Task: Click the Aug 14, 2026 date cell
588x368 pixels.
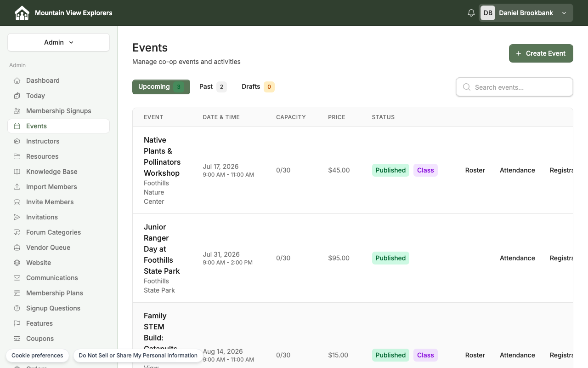Action: pos(223,351)
